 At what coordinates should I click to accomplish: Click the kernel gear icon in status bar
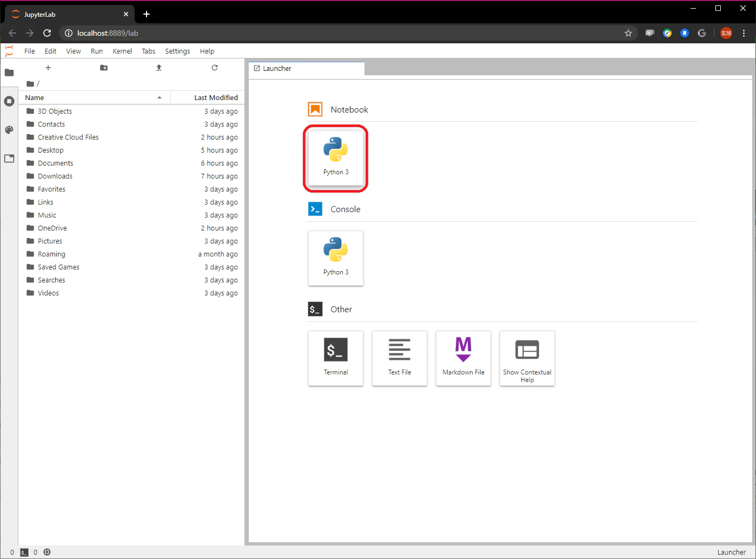tap(47, 553)
